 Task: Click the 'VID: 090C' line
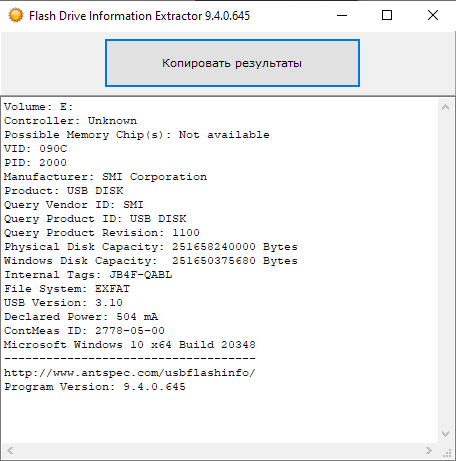click(x=36, y=149)
